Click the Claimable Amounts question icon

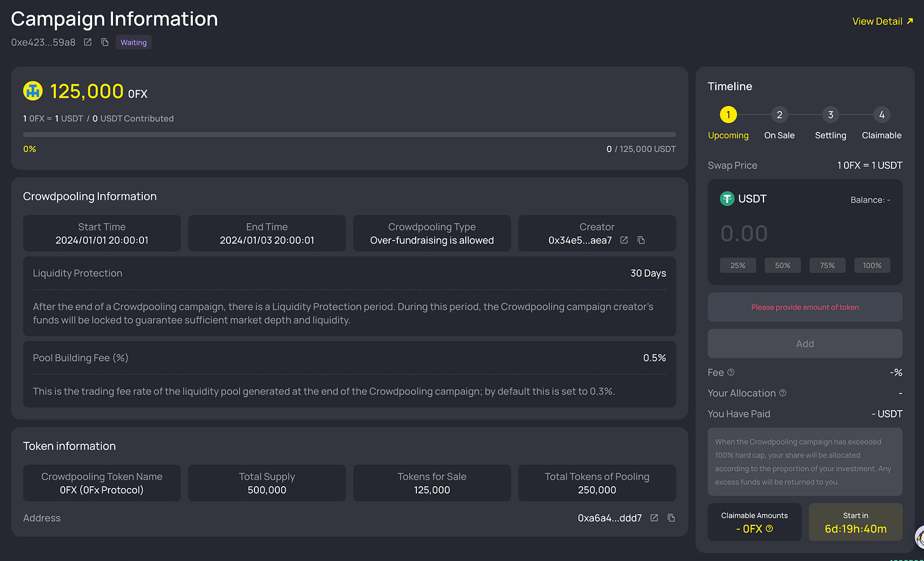(769, 529)
